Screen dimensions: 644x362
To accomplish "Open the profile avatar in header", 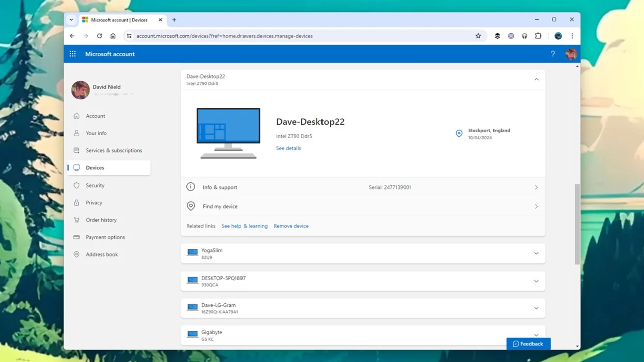I will pos(571,54).
